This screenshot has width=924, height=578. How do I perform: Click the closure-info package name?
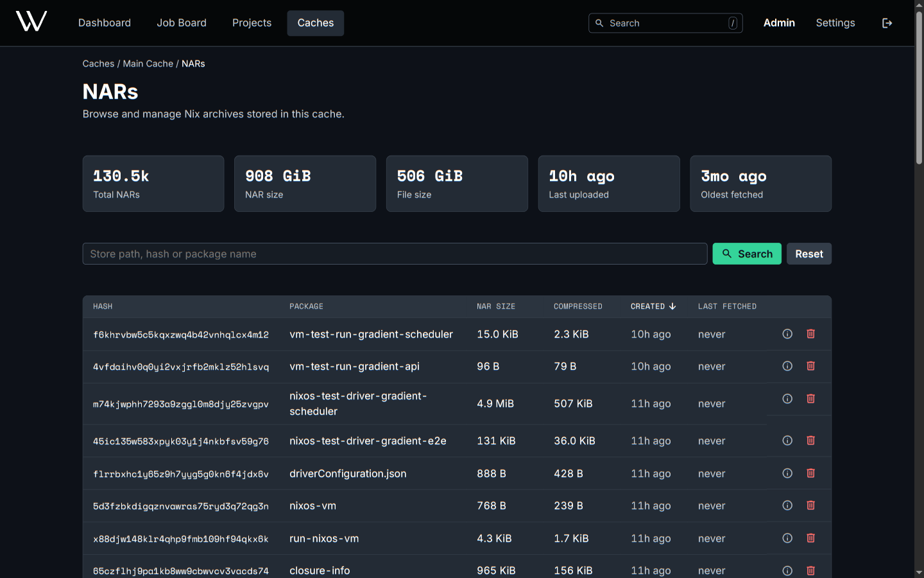[320, 570]
